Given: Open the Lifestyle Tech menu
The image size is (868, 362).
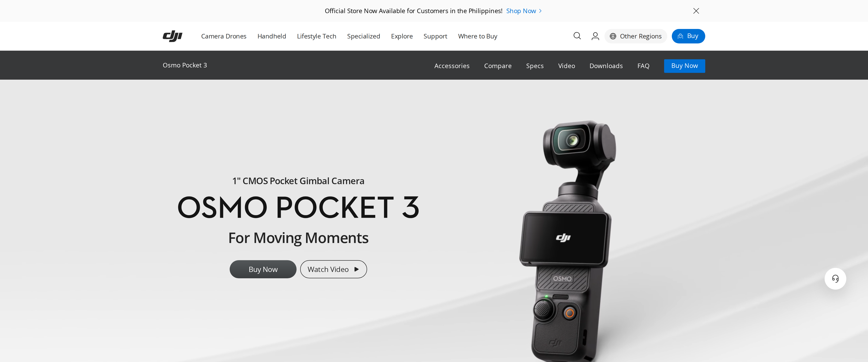Looking at the screenshot, I should click(316, 36).
